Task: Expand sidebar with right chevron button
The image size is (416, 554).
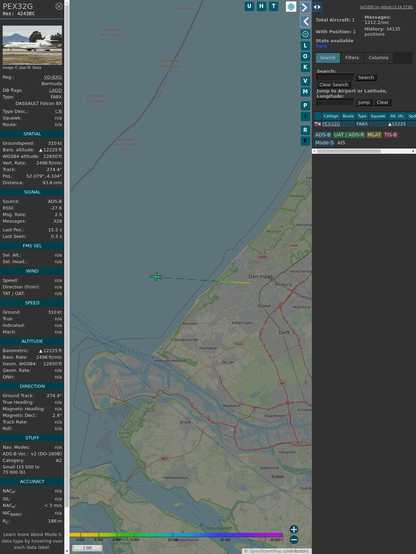Action: click(x=305, y=7)
